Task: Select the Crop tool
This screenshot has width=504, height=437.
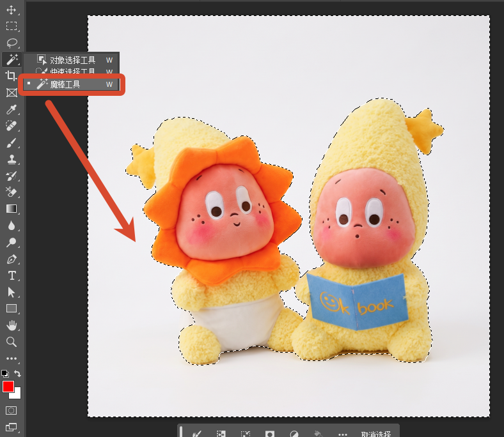Action: click(12, 76)
